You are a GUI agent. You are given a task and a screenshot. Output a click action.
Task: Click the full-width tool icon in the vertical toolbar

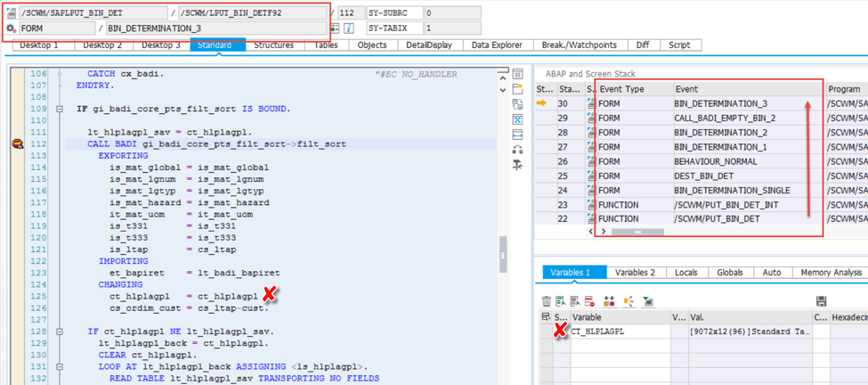pyautogui.click(x=517, y=134)
